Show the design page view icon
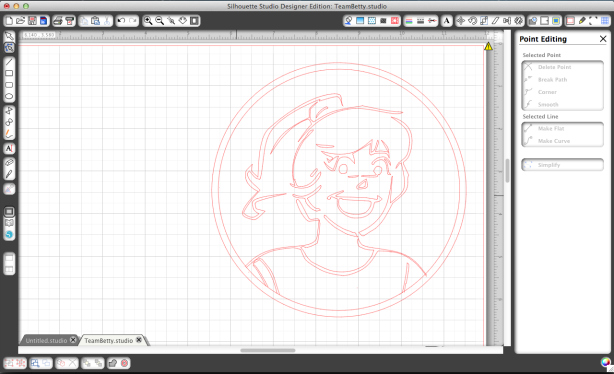This screenshot has width=614, height=374. 9,211
